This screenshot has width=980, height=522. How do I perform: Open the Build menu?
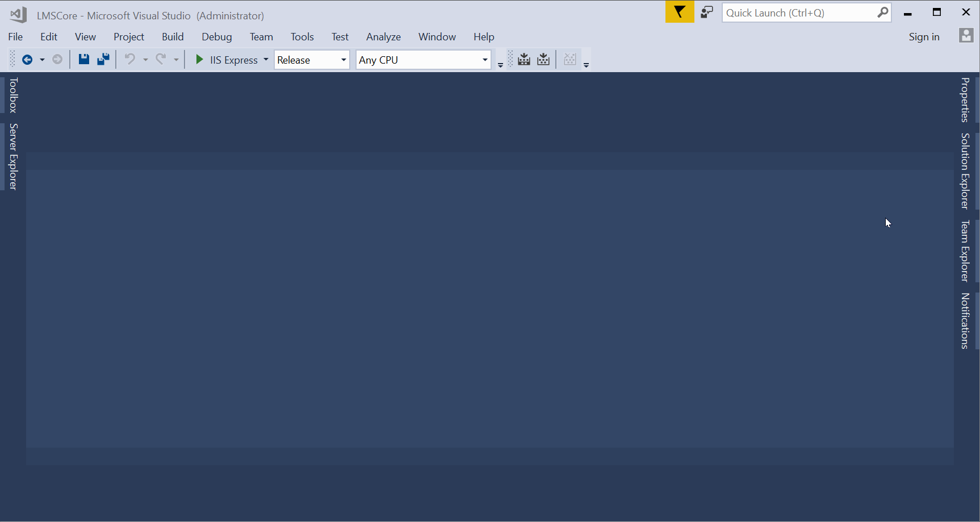(x=173, y=37)
